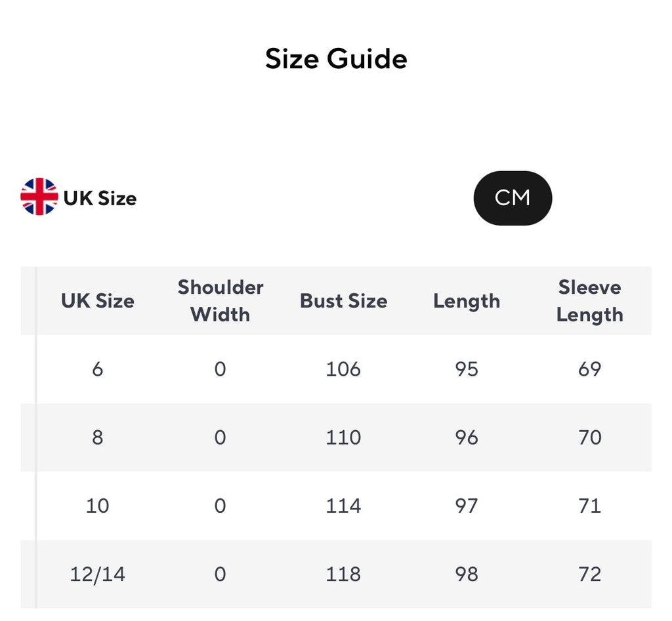The image size is (672, 621).
Task: Click the Sleeve Length column header
Action: tap(589, 301)
